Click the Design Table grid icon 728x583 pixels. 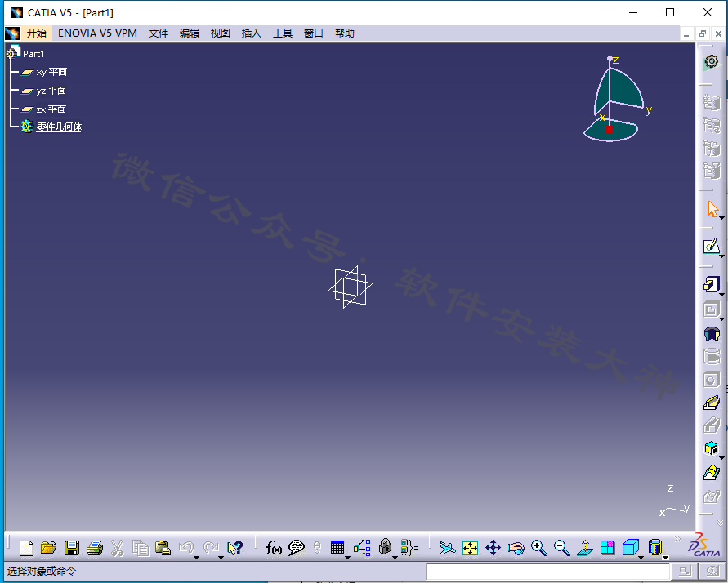[337, 548]
